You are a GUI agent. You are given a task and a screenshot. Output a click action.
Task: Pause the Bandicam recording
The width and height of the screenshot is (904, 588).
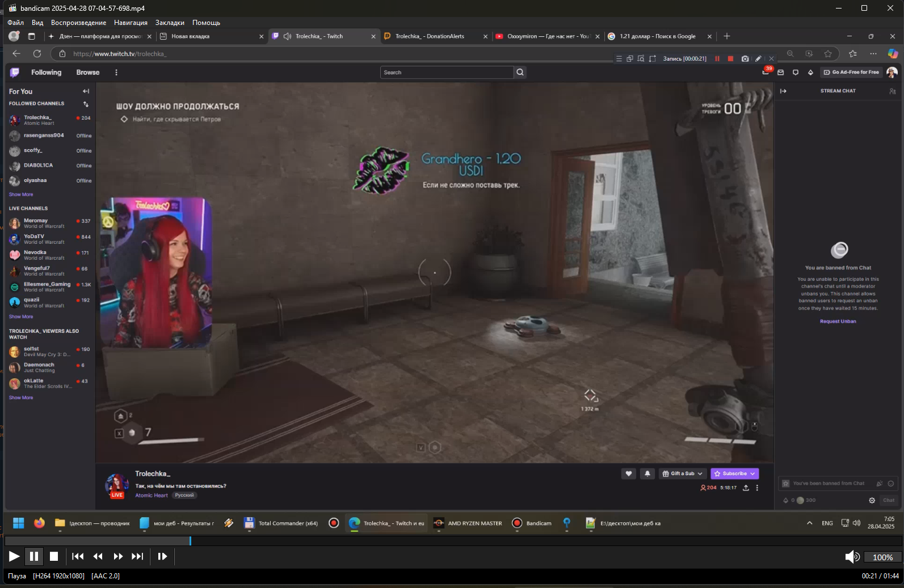(x=717, y=58)
